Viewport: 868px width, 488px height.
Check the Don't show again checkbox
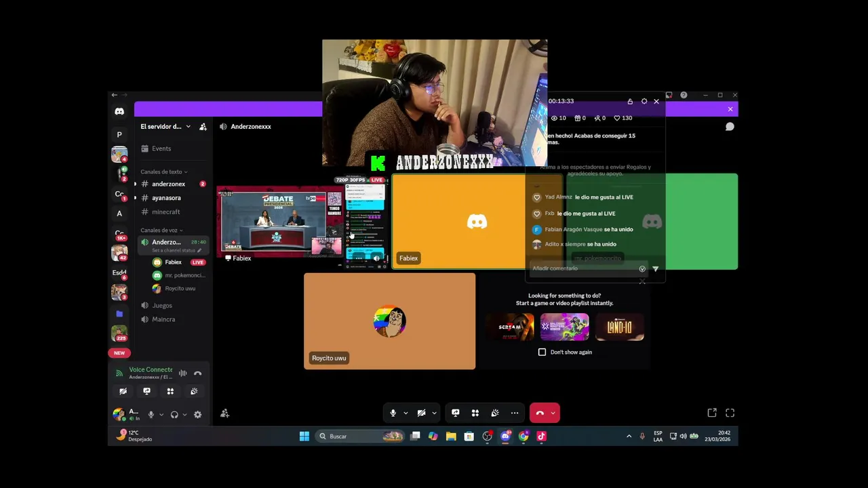click(542, 352)
